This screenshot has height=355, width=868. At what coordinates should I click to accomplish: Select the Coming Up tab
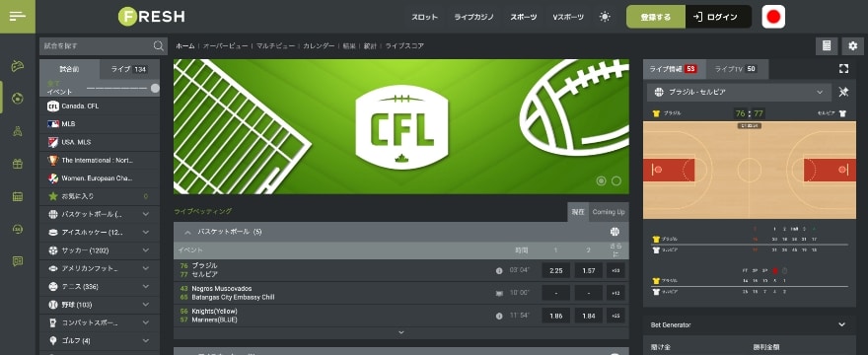coord(609,212)
